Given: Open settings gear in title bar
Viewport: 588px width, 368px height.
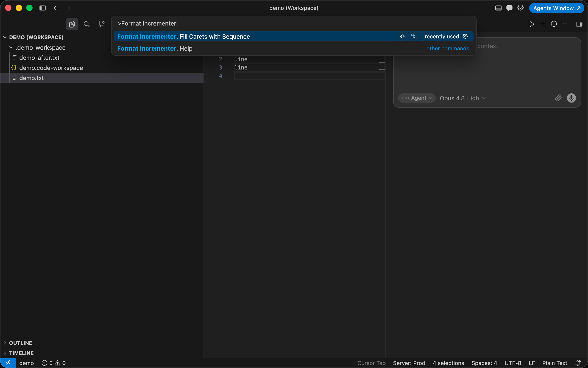Looking at the screenshot, I should [x=520, y=8].
